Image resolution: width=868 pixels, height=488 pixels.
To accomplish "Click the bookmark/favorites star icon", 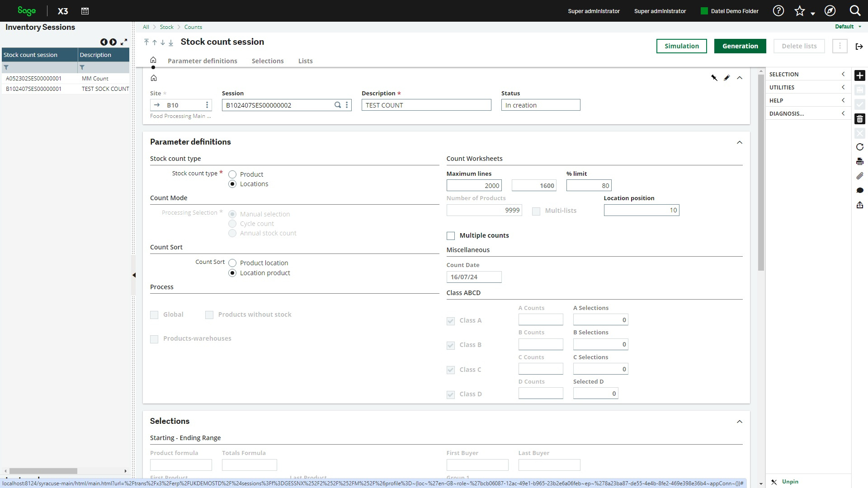I will 799,11.
